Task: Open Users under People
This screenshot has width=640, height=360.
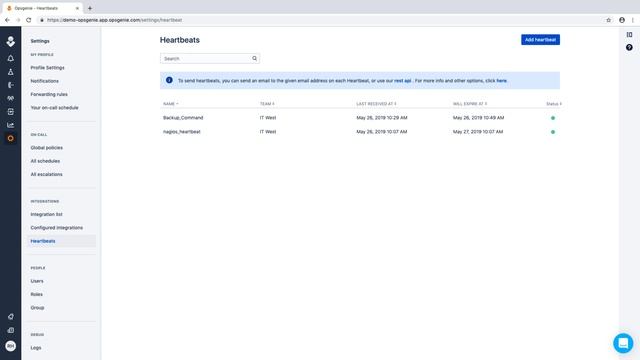Action: tap(37, 281)
